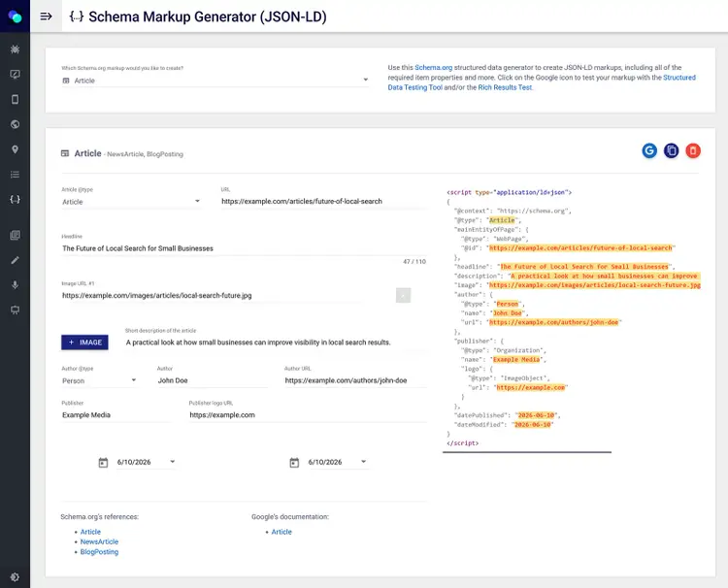Click the calendar icon for date published
Viewport: 728px width, 588px height.
click(x=103, y=462)
